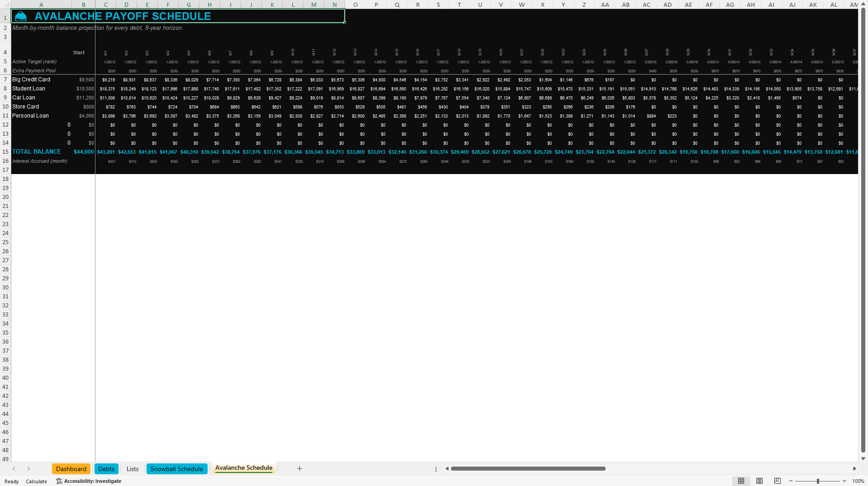Viewport: 868px width, 486px height.
Task: Select row 7 header
Action: tap(5, 80)
